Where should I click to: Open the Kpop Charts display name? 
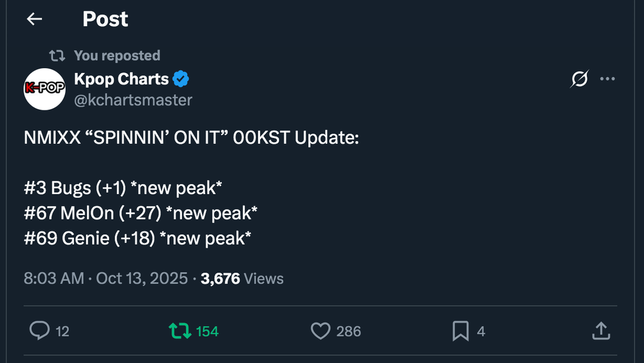pos(122,79)
